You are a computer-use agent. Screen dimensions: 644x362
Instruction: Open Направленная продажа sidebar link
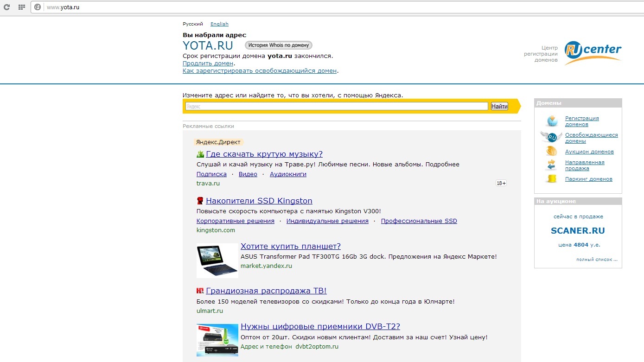click(585, 165)
